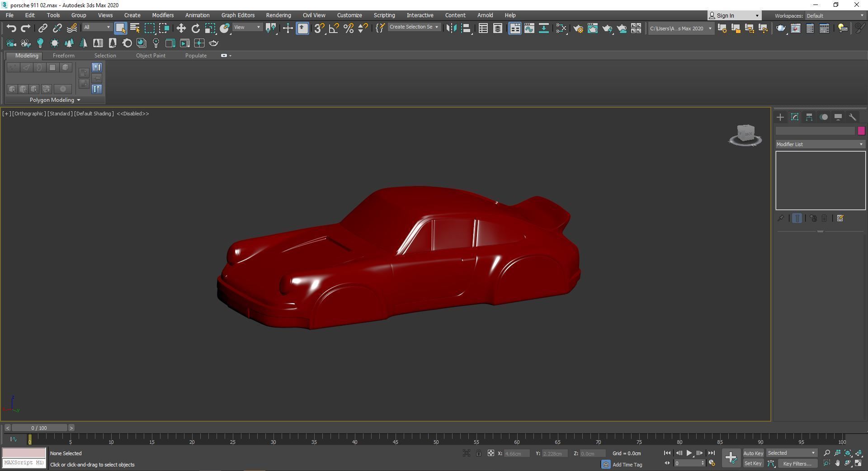Screen dimensions: 868x471
Task: Switch to the Freeform ribbon tab
Action: (63, 56)
